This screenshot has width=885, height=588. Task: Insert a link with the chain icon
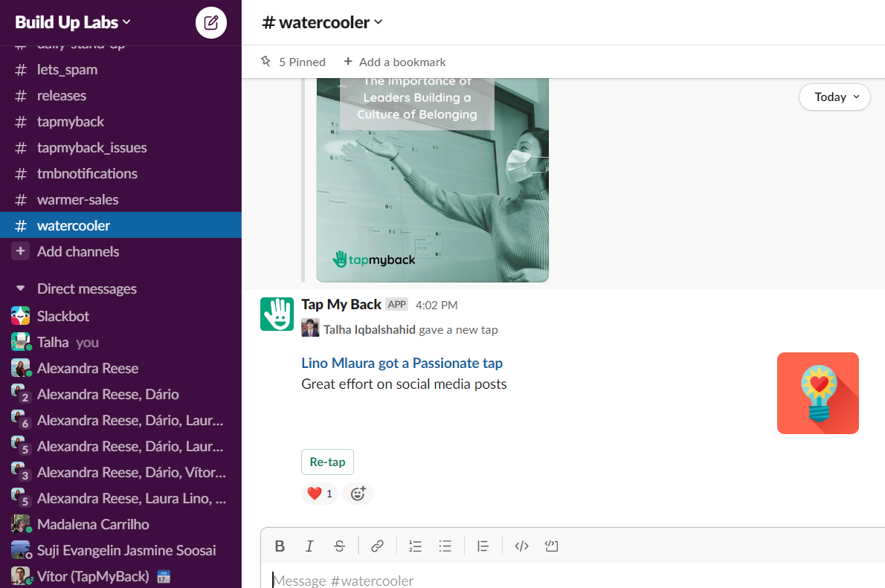(x=377, y=546)
